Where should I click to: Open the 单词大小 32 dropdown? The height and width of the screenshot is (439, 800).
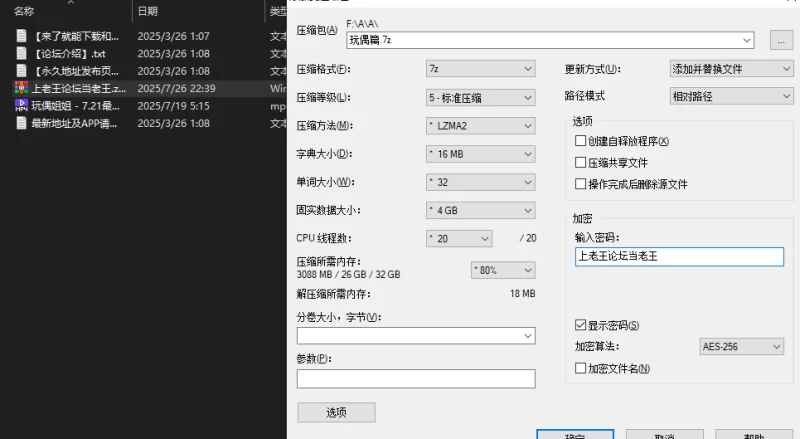[x=480, y=182]
